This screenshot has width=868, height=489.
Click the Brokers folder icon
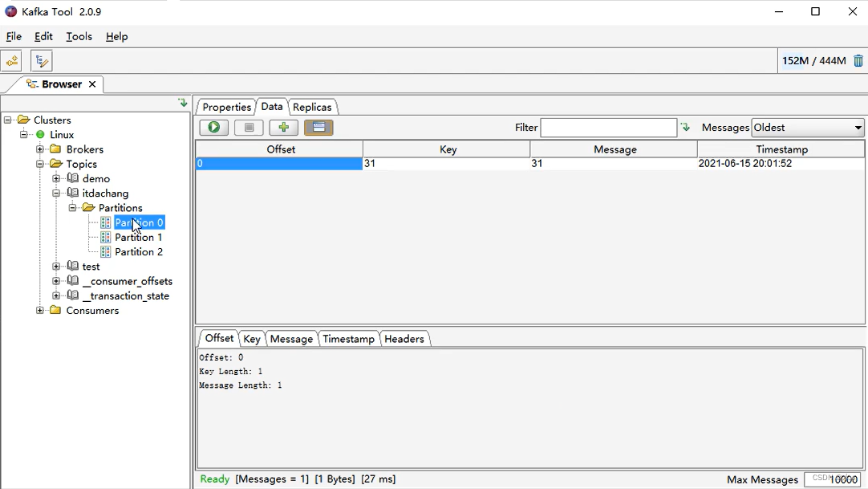coord(55,149)
